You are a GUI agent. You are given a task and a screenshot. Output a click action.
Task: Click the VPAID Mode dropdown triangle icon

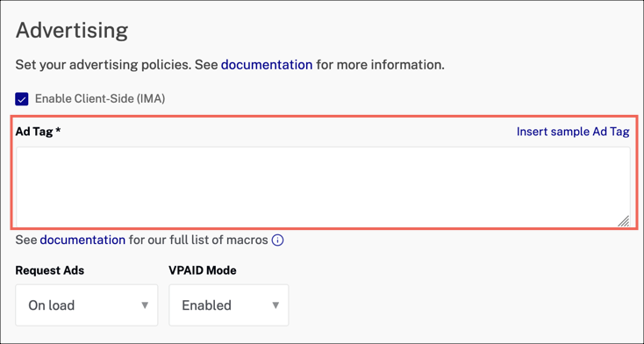(275, 305)
